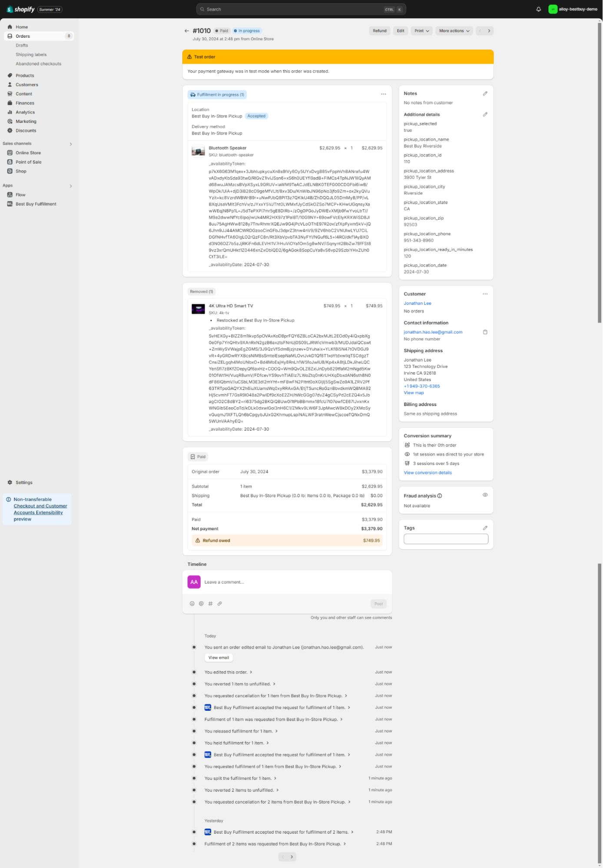Image resolution: width=603 pixels, height=868 pixels.
Task: Click the Edit order button
Action: [401, 31]
